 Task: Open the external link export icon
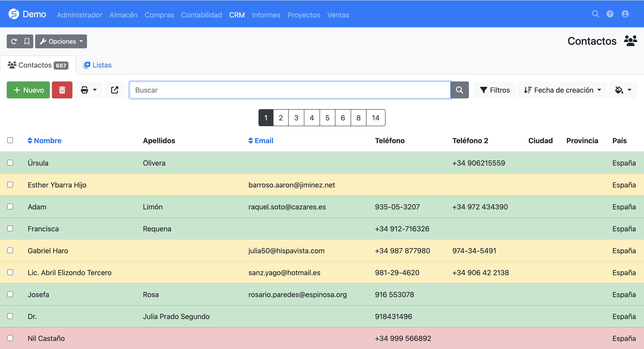114,90
